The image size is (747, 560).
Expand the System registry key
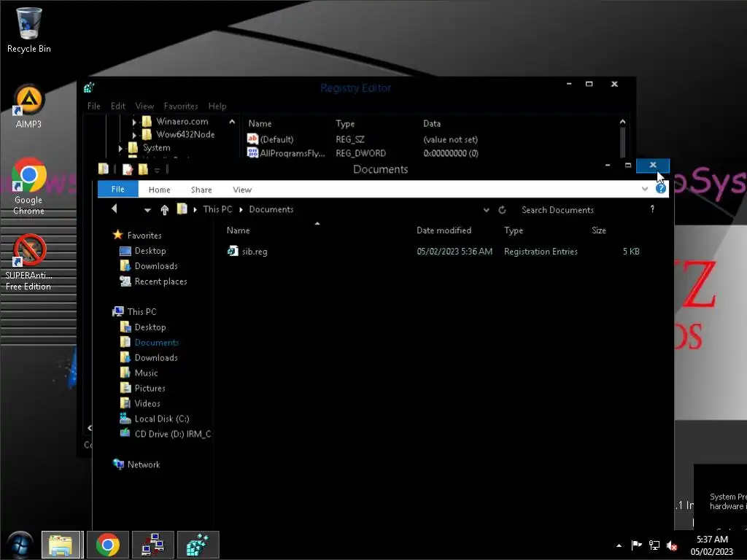tap(120, 149)
